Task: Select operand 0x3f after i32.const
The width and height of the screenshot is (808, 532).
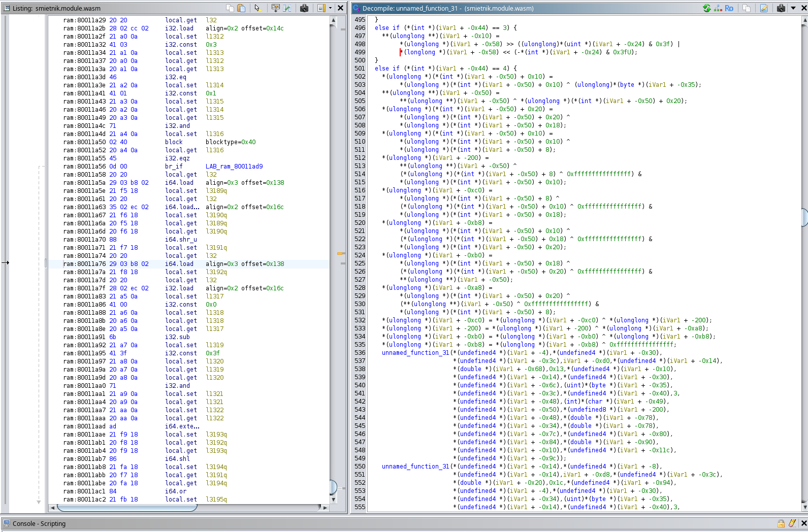Action: coord(213,353)
